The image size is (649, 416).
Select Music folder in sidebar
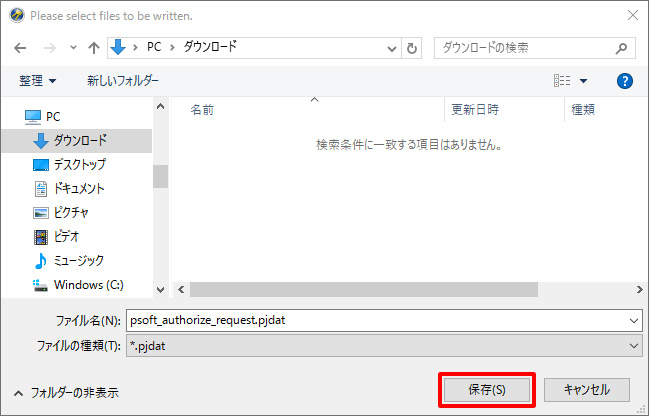pyautogui.click(x=78, y=260)
